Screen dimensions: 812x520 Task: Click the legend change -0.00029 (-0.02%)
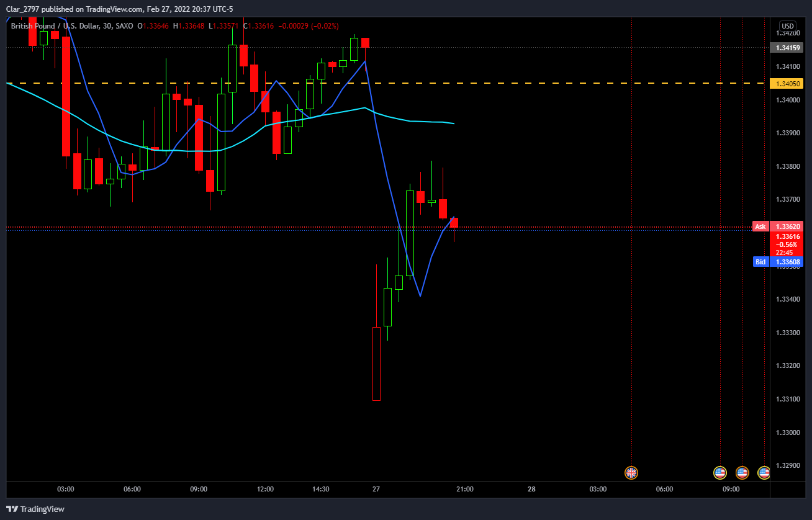[x=309, y=26]
